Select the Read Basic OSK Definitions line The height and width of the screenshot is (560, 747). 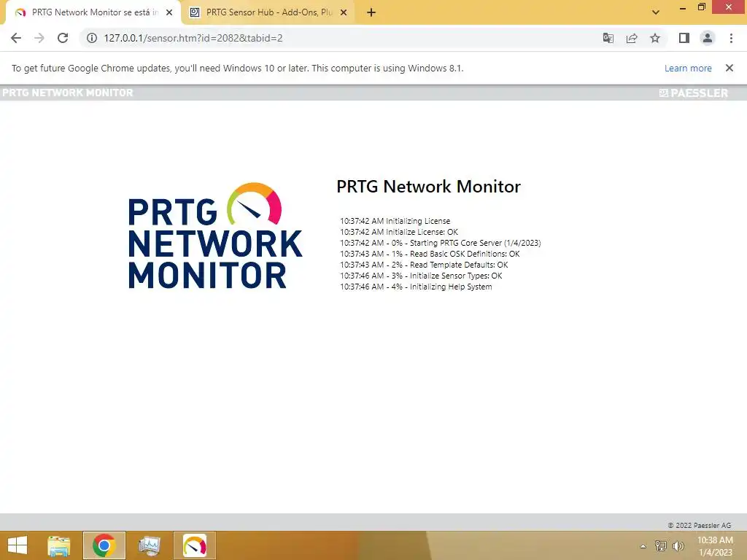pyautogui.click(x=430, y=254)
